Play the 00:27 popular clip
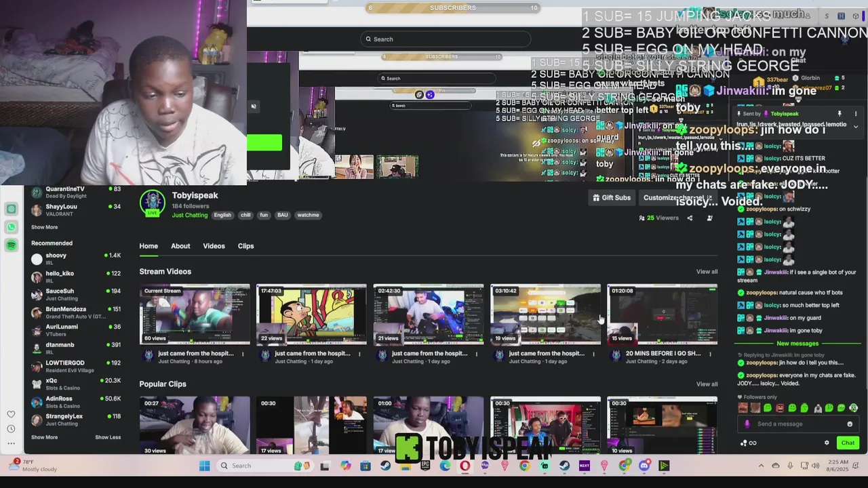Image resolution: width=868 pixels, height=488 pixels. click(195, 426)
